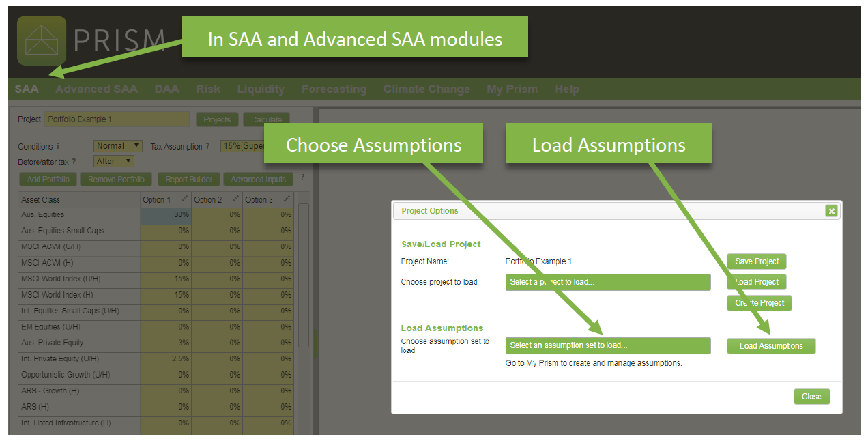This screenshot has height=441, width=868.
Task: Click Load Assumptions button
Action: tap(771, 346)
